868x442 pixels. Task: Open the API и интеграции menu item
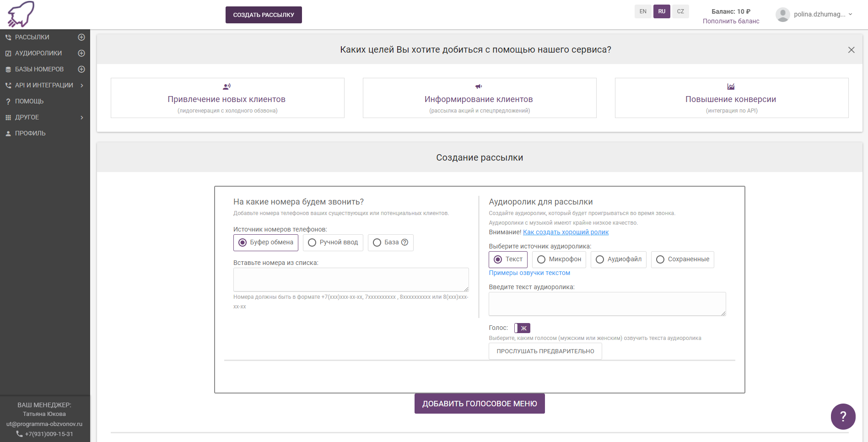[x=44, y=85]
